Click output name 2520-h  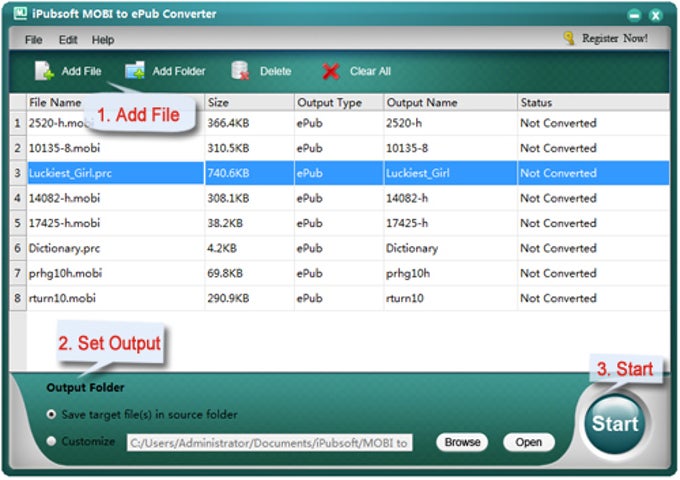point(404,123)
